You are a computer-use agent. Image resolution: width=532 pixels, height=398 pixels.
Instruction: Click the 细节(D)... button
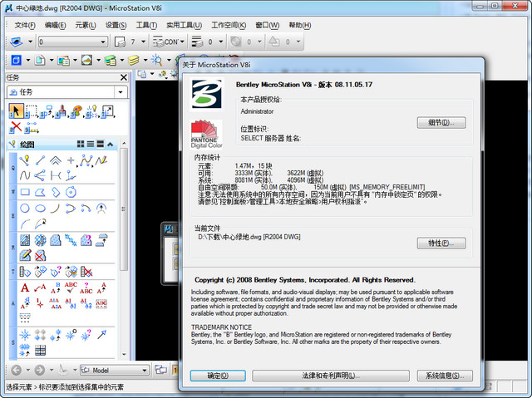[x=441, y=123]
